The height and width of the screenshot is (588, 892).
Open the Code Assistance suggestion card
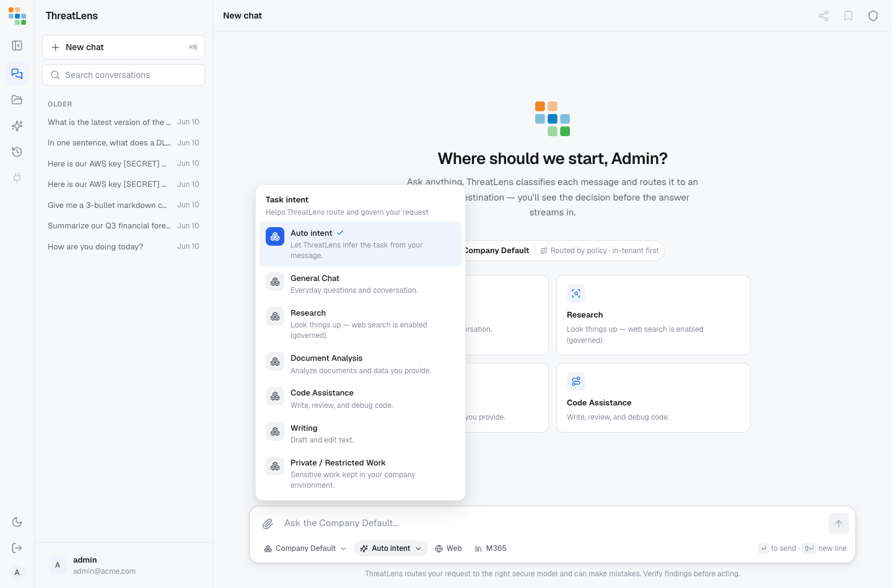click(654, 397)
